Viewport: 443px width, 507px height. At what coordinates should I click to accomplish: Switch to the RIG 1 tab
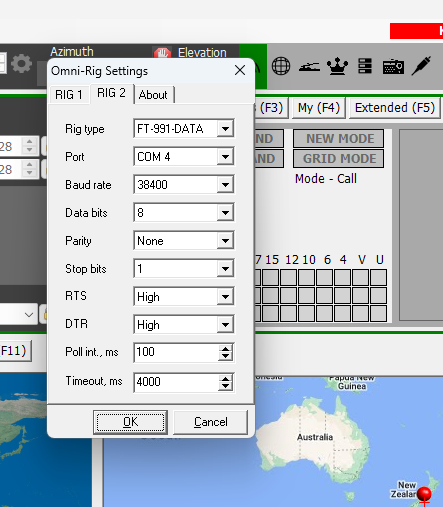coord(69,95)
